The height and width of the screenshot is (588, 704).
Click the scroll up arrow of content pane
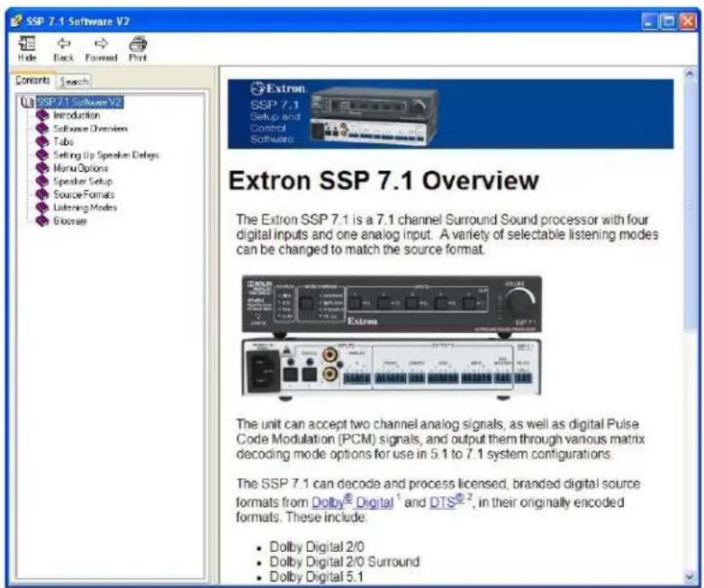pos(690,74)
